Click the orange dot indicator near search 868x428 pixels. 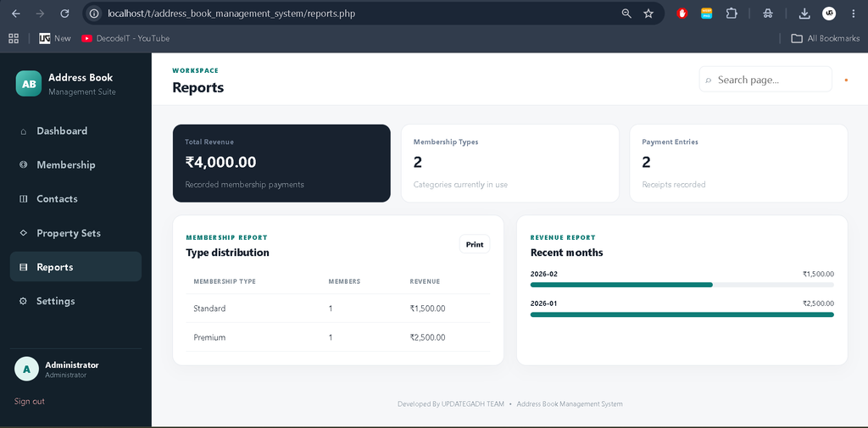(x=846, y=81)
